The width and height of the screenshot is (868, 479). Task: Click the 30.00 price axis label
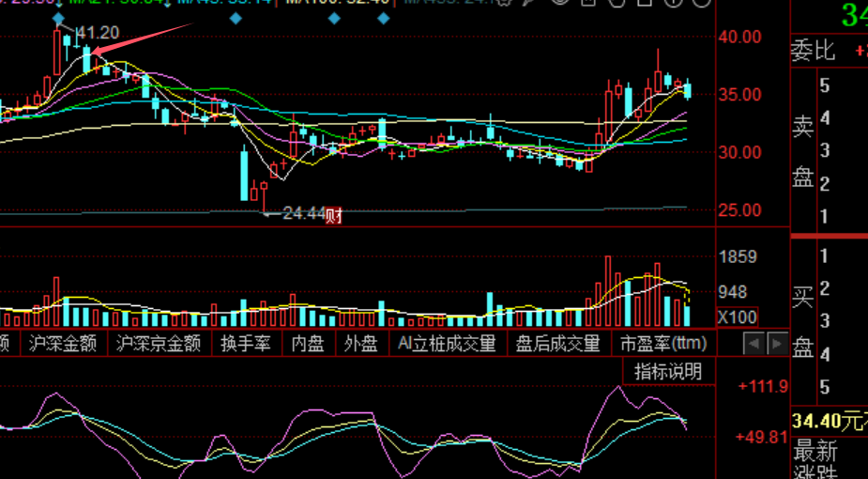coord(740,152)
